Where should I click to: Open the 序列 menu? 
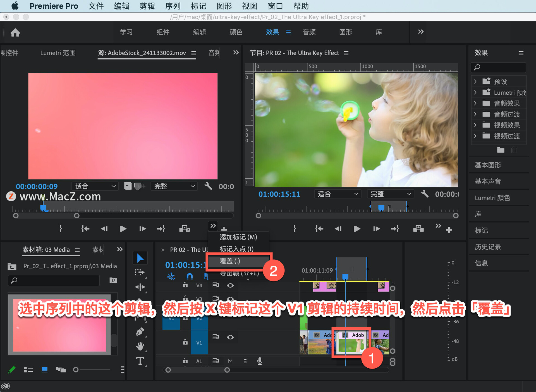pyautogui.click(x=173, y=6)
